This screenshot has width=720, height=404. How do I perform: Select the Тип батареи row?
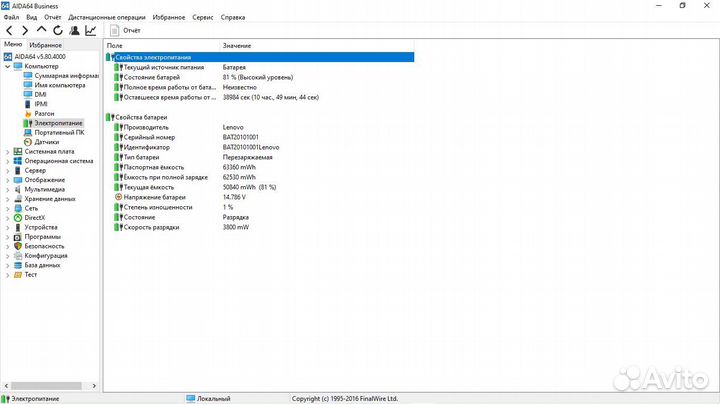[x=259, y=157]
